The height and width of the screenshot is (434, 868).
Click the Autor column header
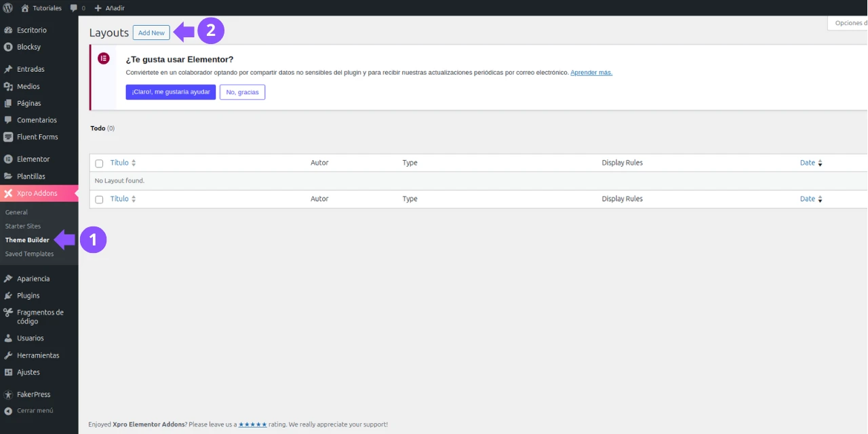coord(319,163)
